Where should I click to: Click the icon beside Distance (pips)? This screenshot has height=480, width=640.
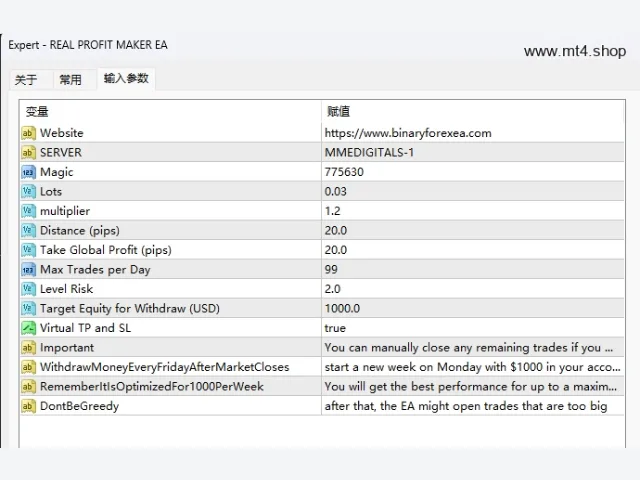[28, 231]
